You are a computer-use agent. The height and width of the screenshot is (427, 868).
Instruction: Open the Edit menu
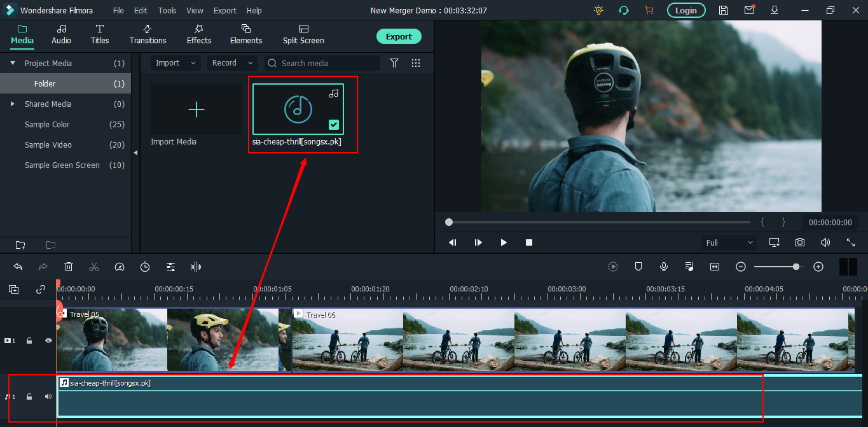pyautogui.click(x=141, y=10)
